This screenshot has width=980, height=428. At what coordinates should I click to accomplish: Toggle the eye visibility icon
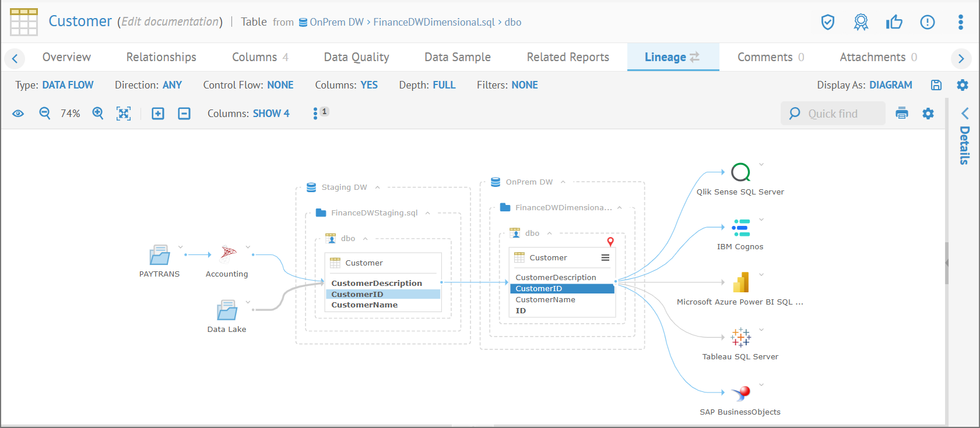pos(18,114)
